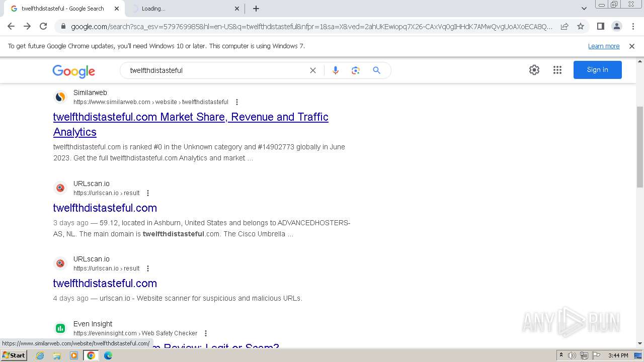Click the Even Insight site name
The width and height of the screenshot is (644, 362).
[93, 324]
